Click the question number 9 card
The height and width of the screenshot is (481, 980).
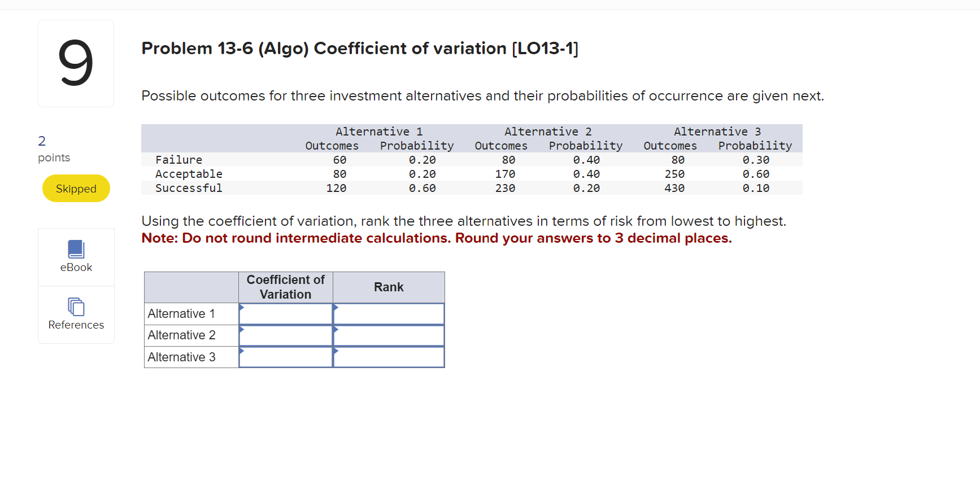tap(76, 63)
